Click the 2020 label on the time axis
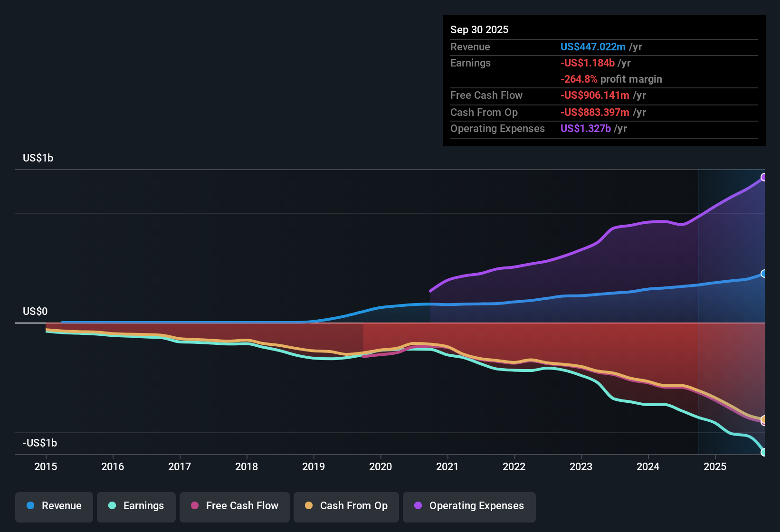Screen dimensions: 780x532 380,467
